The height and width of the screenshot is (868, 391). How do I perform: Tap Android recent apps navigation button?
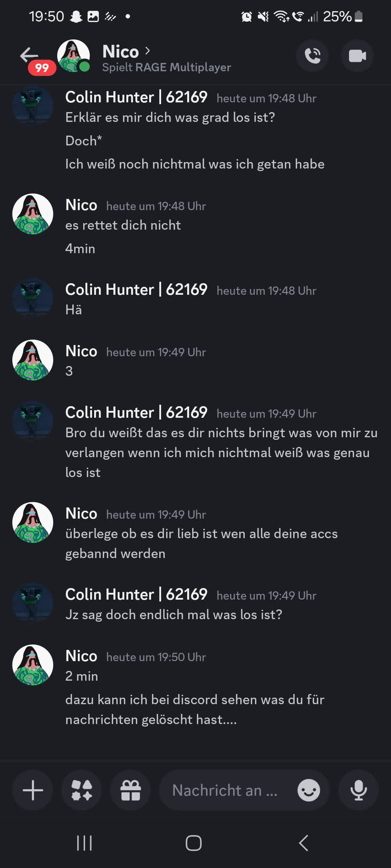(x=84, y=843)
